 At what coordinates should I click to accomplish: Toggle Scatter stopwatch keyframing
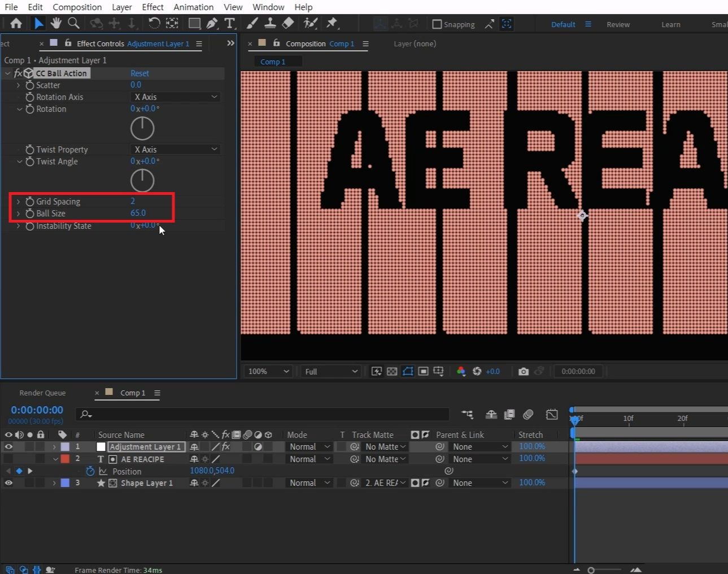30,85
